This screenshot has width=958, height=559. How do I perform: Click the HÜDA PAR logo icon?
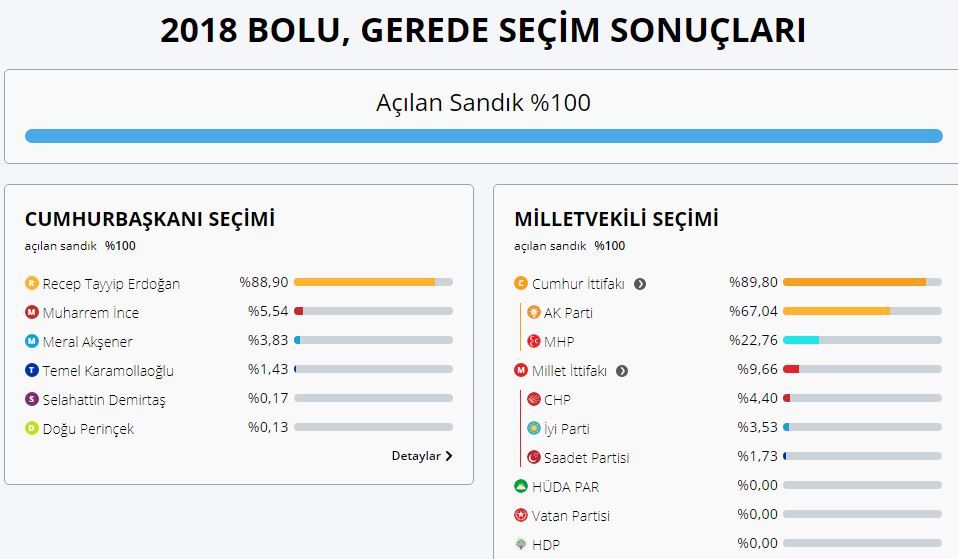tap(521, 486)
